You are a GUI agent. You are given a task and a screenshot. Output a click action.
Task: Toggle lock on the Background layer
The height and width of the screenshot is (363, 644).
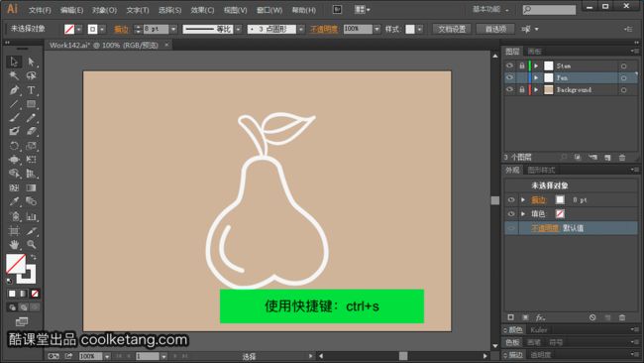point(521,89)
